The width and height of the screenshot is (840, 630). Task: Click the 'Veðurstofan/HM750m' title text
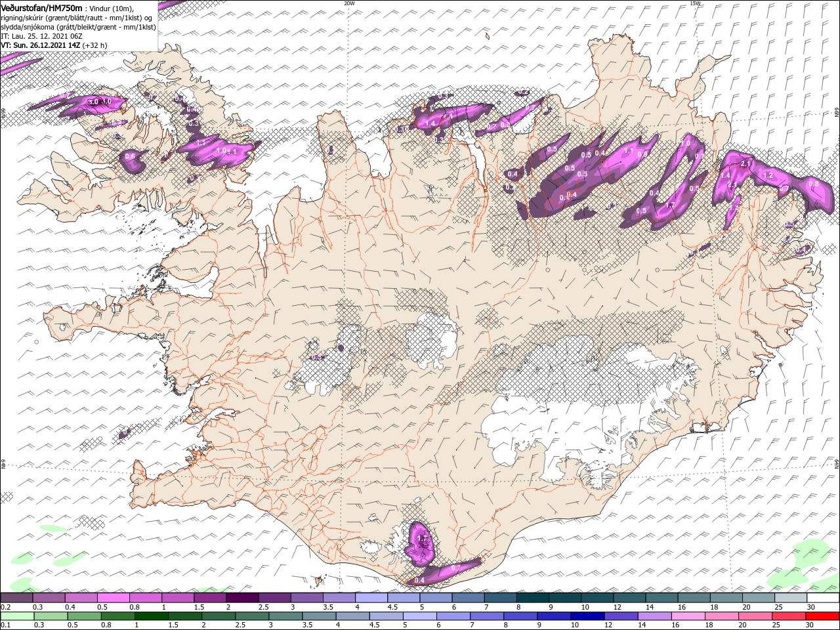(41, 7)
